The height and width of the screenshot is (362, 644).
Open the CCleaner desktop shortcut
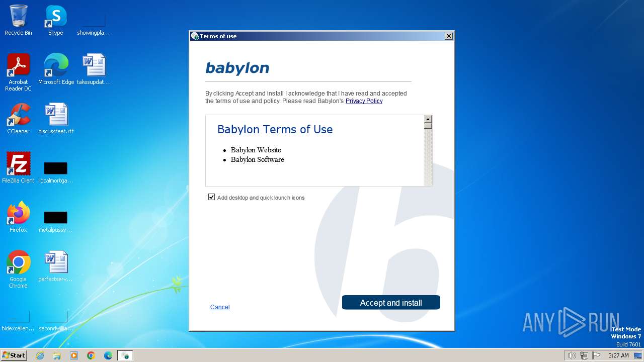click(18, 118)
